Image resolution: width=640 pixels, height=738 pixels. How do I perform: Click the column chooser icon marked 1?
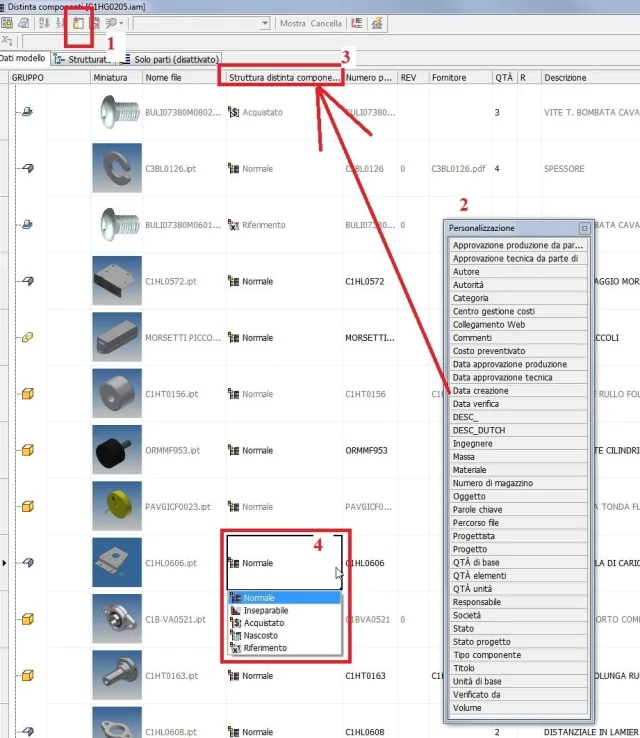coord(78,24)
